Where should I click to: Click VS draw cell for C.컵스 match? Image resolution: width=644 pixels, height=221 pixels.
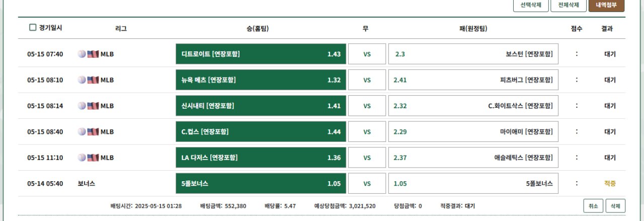[x=367, y=132]
